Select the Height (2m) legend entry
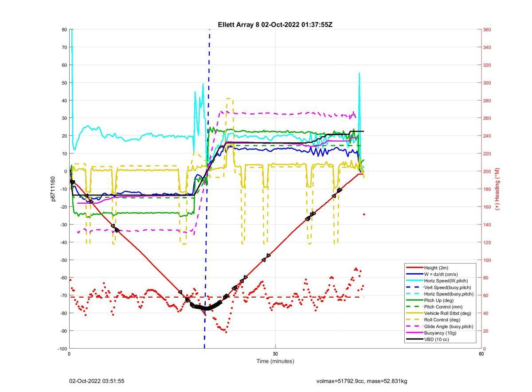 point(436,268)
